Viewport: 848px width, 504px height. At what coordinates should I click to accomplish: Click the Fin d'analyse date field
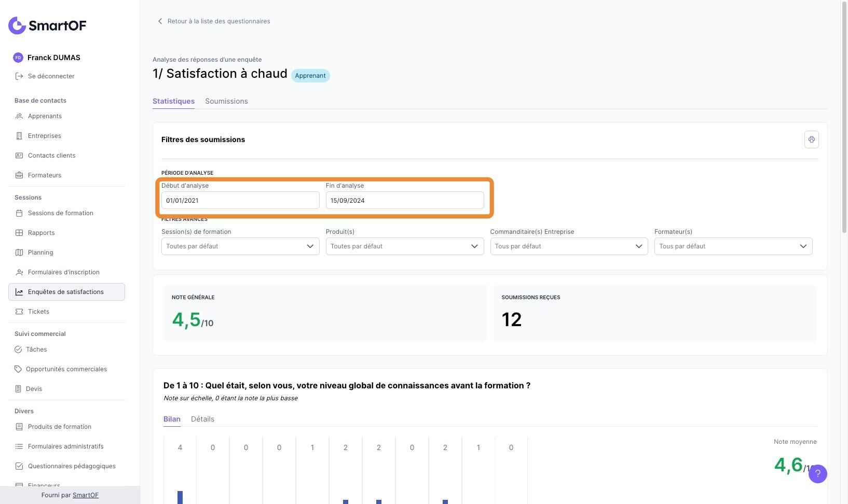pyautogui.click(x=404, y=201)
